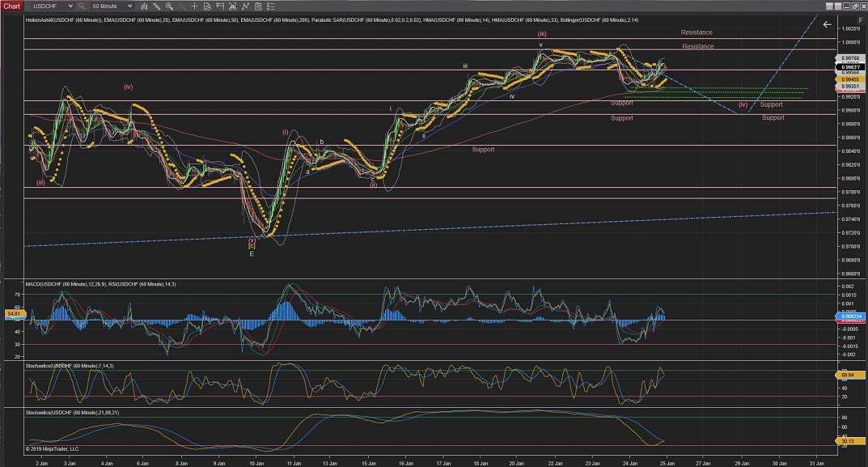Click the lower Resistance label

pyautogui.click(x=697, y=46)
